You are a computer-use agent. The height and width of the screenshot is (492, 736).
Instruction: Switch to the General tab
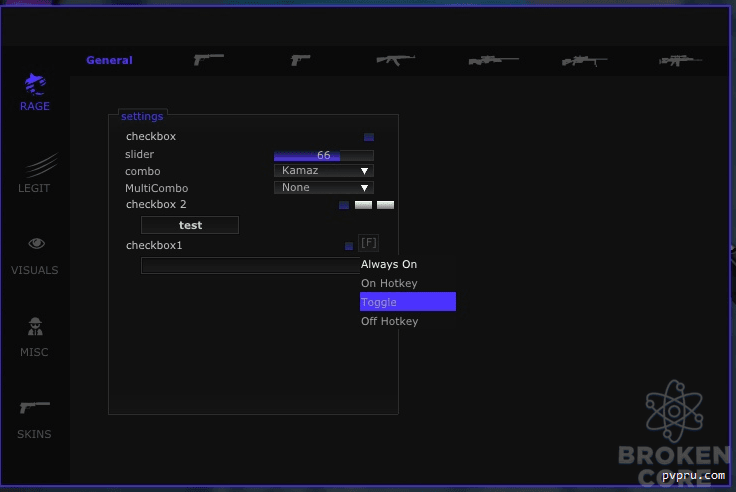pos(109,60)
